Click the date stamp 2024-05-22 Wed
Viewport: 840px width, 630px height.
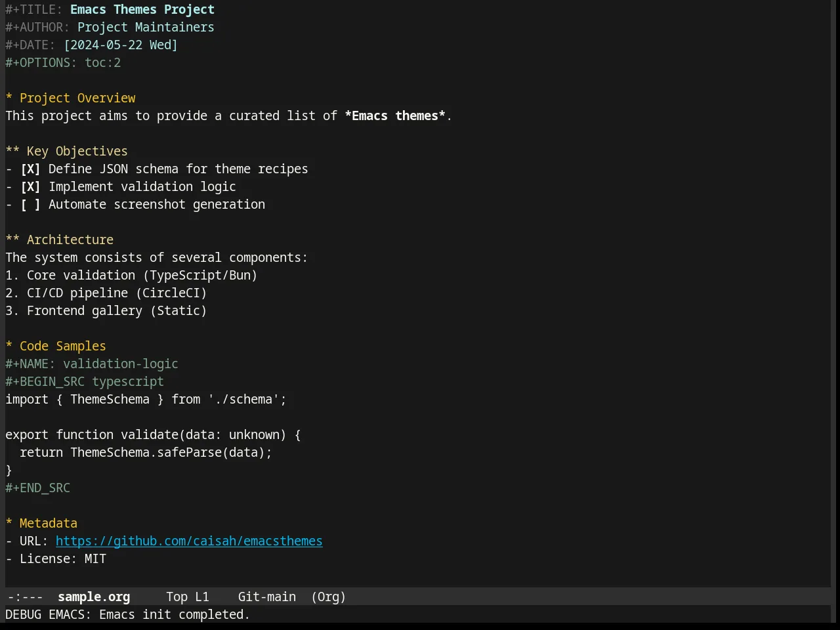point(121,45)
